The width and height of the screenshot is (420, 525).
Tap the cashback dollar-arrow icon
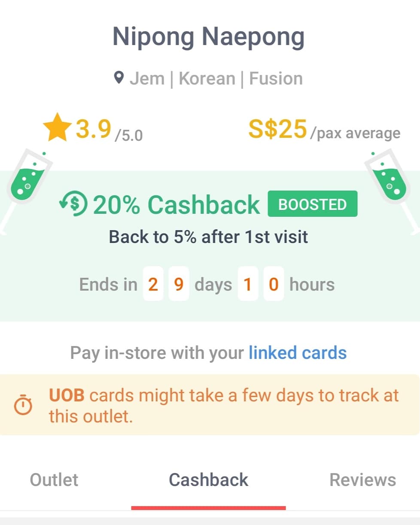(x=73, y=204)
